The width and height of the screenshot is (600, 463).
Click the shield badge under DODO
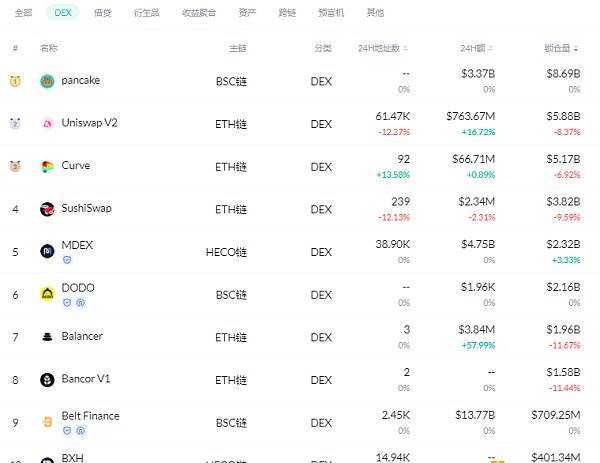[x=67, y=303]
